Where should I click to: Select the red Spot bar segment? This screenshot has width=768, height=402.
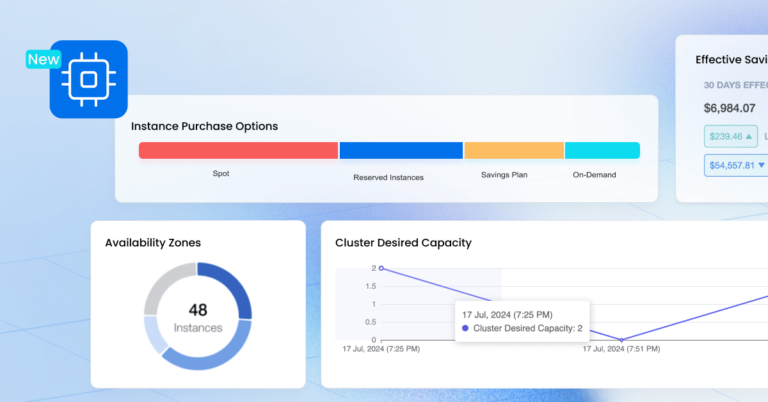tap(238, 151)
